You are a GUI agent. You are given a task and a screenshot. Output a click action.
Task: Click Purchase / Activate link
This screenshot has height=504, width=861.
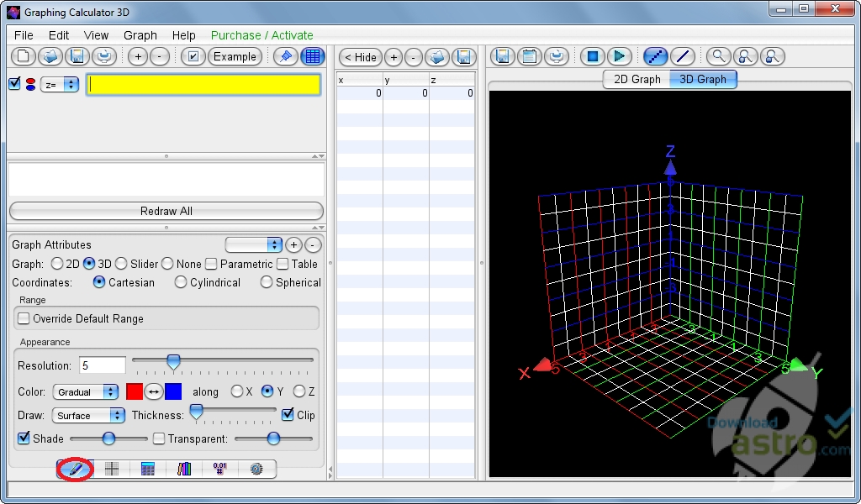[x=262, y=35]
